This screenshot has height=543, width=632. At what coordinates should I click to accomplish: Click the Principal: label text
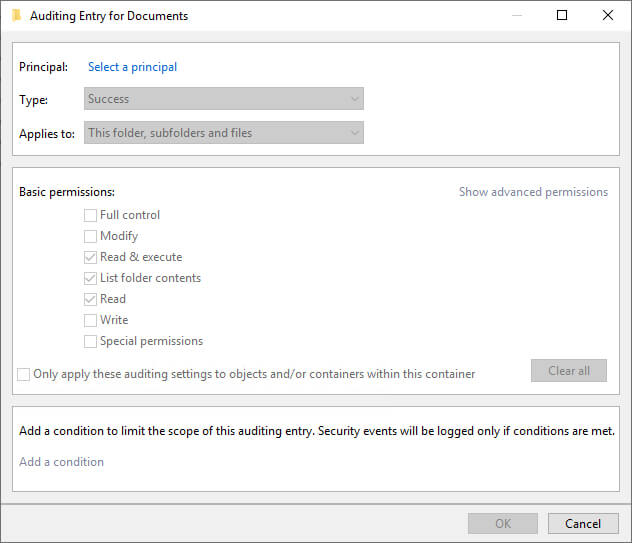tap(44, 67)
